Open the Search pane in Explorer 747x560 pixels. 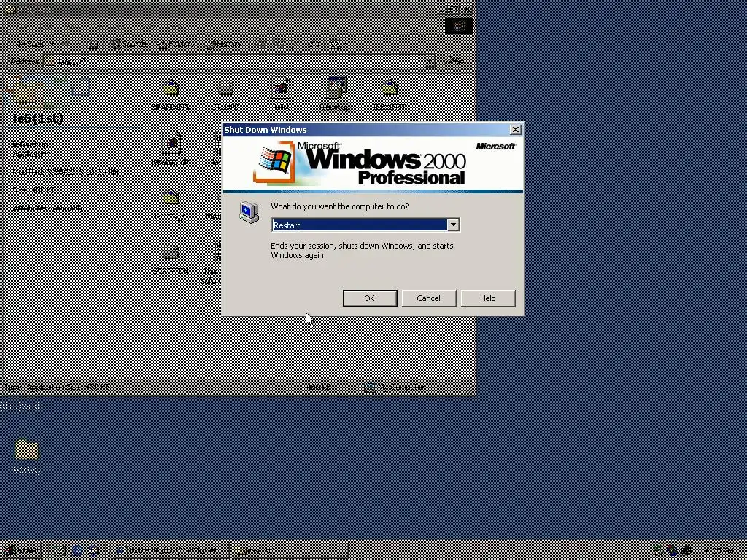(x=128, y=44)
